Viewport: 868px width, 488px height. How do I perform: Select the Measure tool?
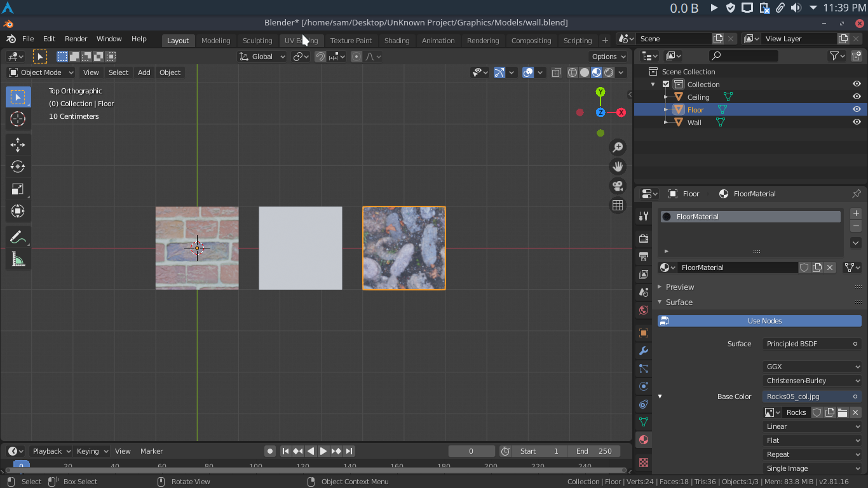coord(18,259)
